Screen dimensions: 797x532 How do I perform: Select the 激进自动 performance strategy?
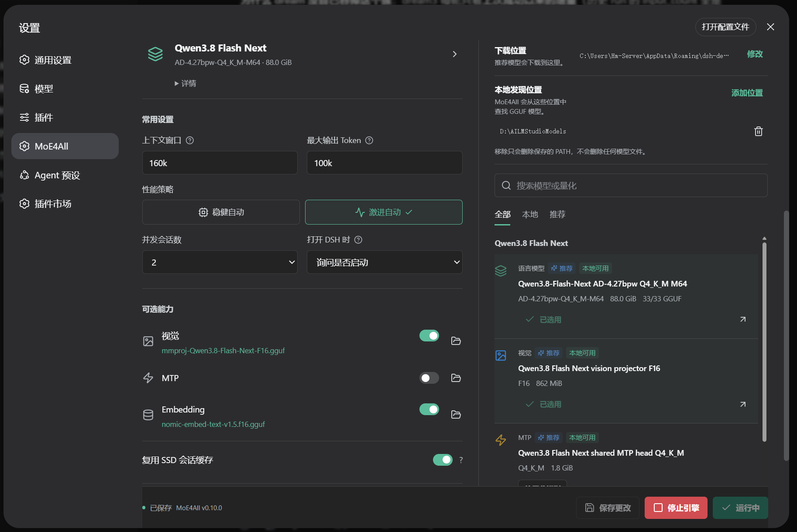[x=384, y=212]
